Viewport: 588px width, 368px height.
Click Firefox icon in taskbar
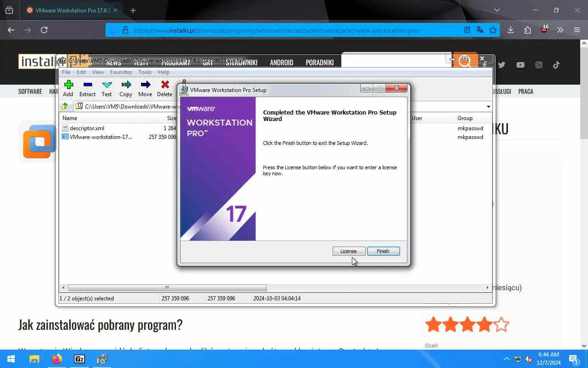point(57,359)
